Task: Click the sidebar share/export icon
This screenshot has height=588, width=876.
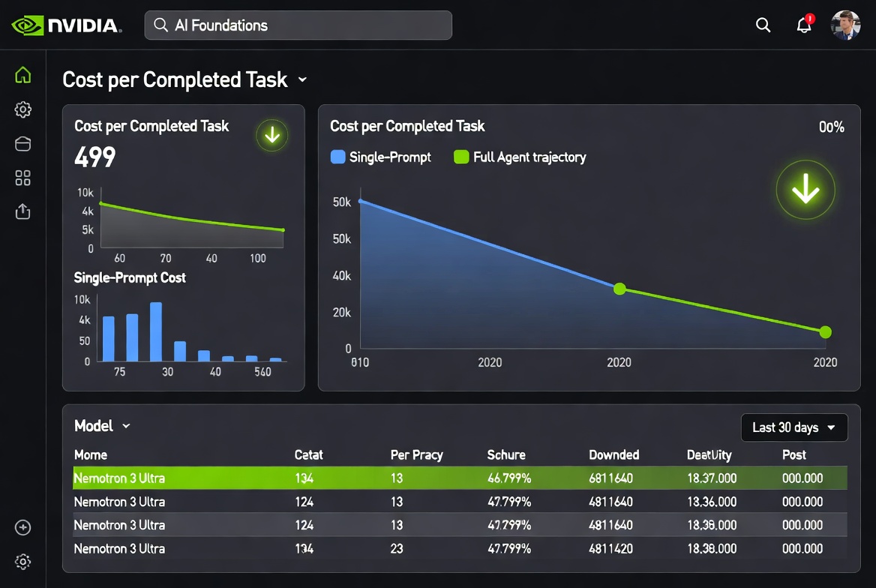Action: [23, 211]
